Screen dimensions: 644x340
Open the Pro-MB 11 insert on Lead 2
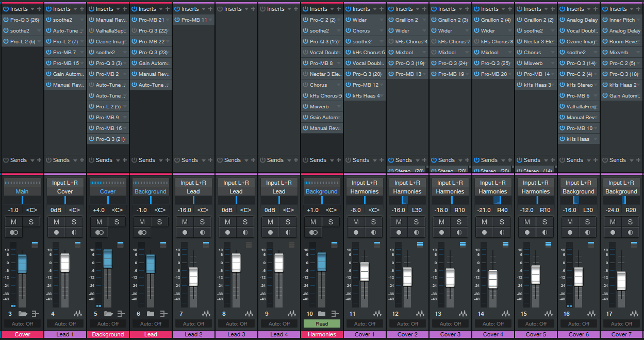tap(194, 20)
